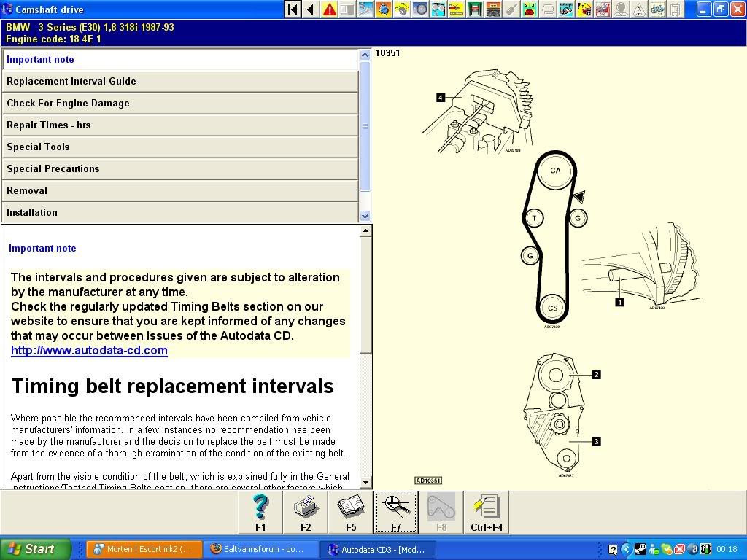The height and width of the screenshot is (560, 747).
Task: Click callout number 4 in diagram
Action: (x=441, y=98)
